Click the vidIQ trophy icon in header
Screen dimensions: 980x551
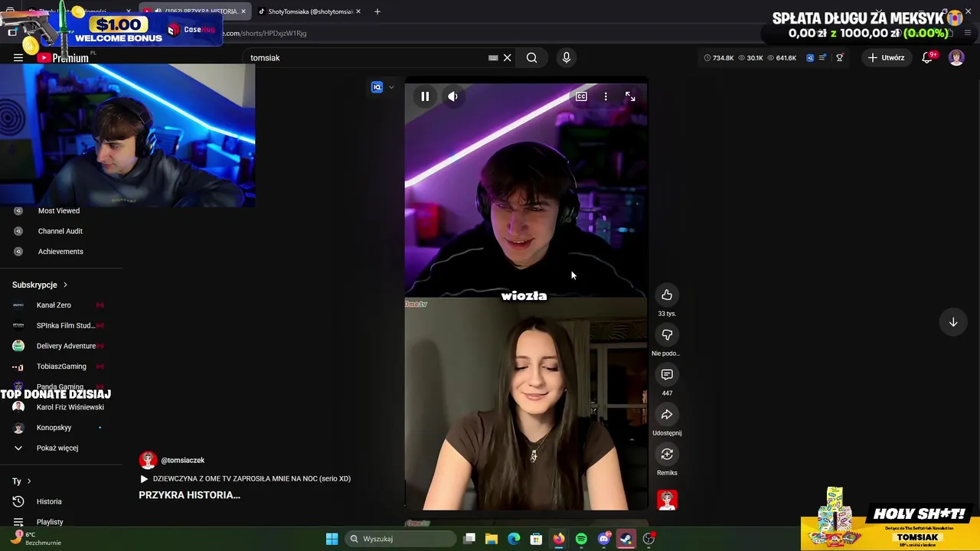(x=840, y=57)
